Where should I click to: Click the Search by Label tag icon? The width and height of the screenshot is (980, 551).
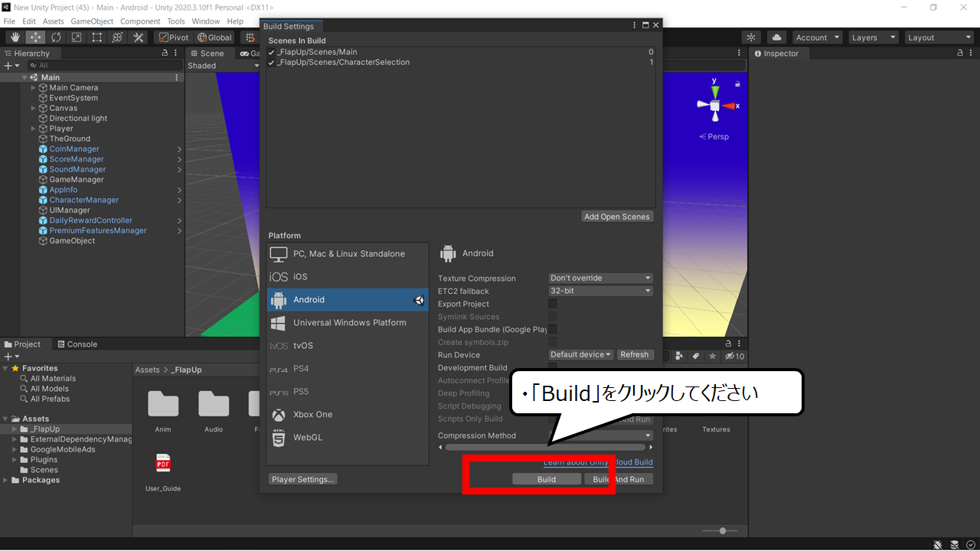[x=696, y=356]
